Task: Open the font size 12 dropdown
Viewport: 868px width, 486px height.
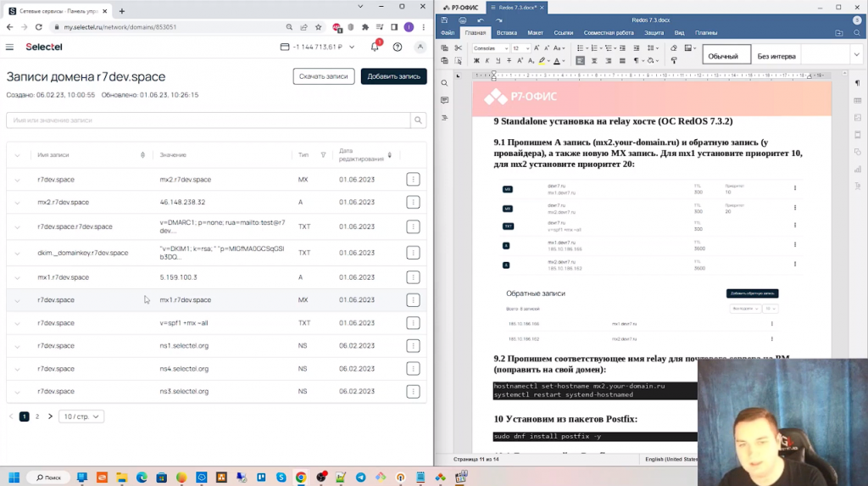Action: 527,48
